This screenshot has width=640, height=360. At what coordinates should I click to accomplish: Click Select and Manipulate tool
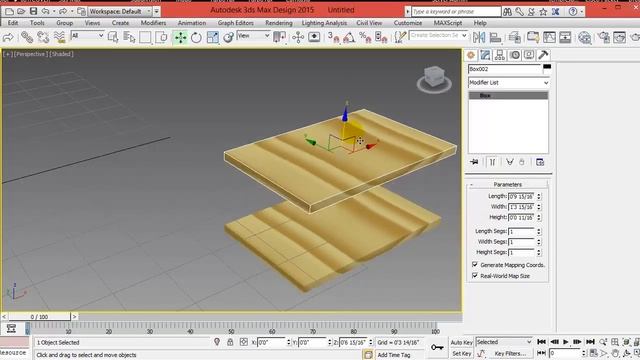click(298, 37)
